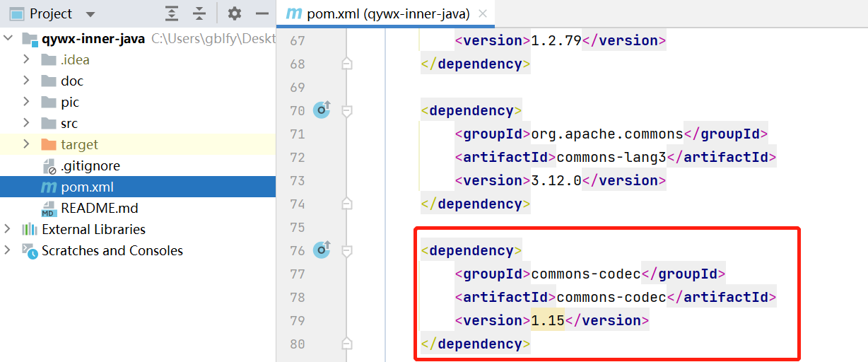Expand the src folder
The width and height of the screenshot is (868, 362).
(x=27, y=123)
